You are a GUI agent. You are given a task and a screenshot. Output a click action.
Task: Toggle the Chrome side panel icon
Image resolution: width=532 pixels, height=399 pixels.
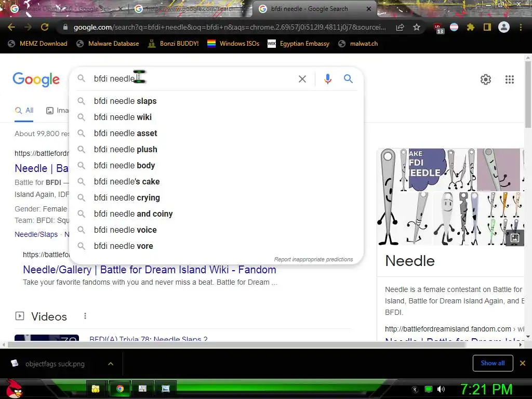click(x=487, y=27)
